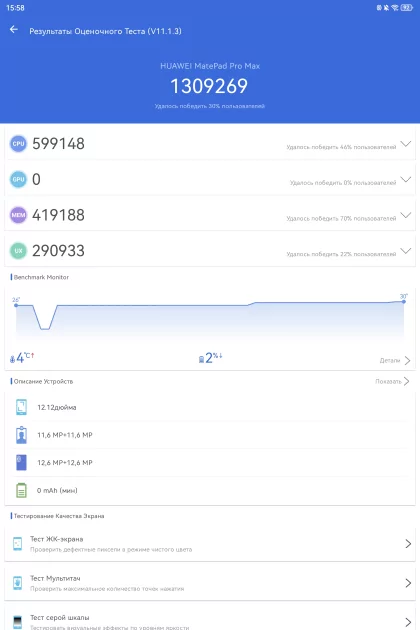Screen dimensions: 420x630
Task: Open Детали for the benchmark monitor
Action: point(395,360)
